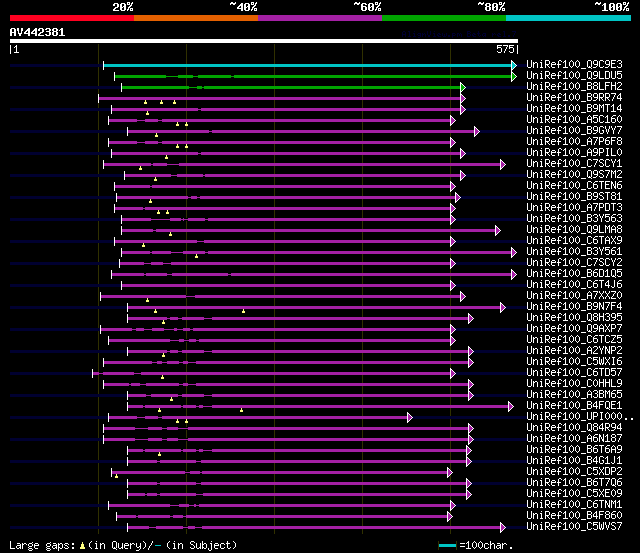The image size is (640, 553).
Task: Click the UniRef100_C6T4J6 hit label
Action: coord(574,285)
